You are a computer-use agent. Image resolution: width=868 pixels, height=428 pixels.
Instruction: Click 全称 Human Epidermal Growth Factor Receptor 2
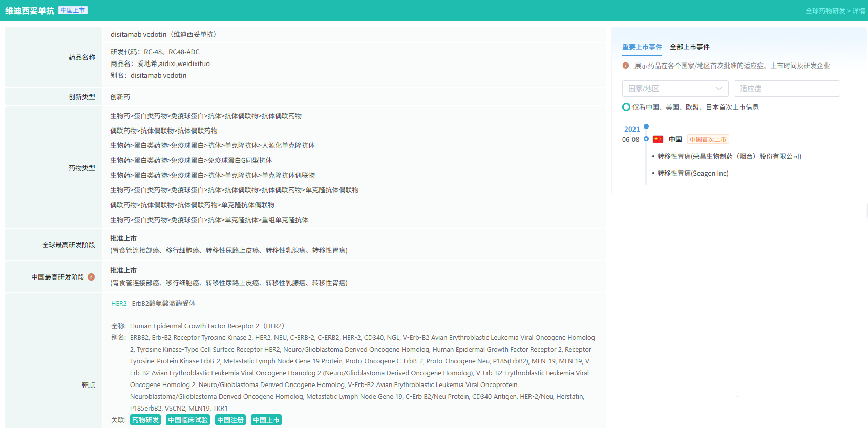[x=198, y=326]
